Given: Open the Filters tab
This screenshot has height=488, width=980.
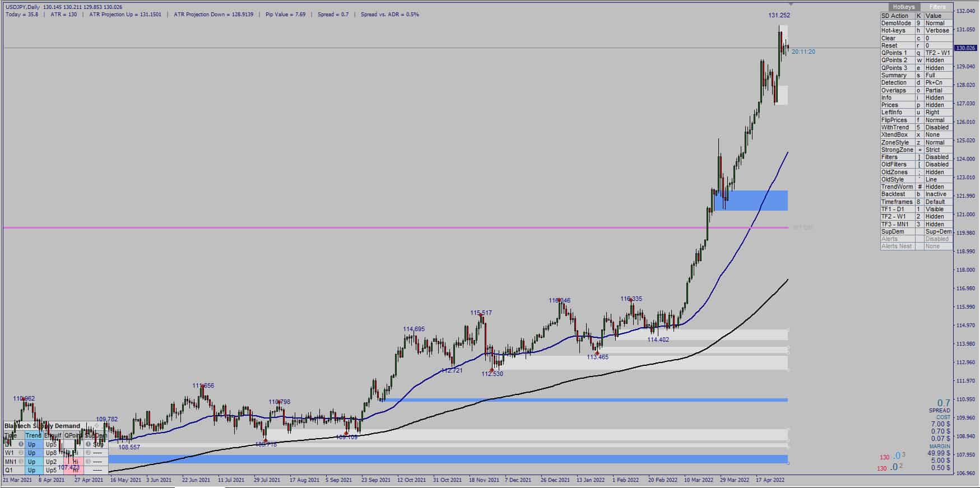Looking at the screenshot, I should tap(937, 7).
